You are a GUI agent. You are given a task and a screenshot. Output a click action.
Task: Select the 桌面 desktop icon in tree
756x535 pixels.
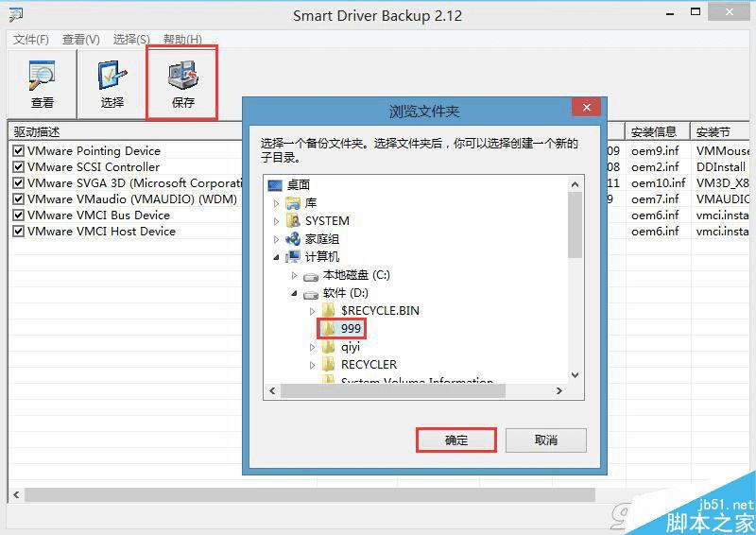click(x=275, y=185)
